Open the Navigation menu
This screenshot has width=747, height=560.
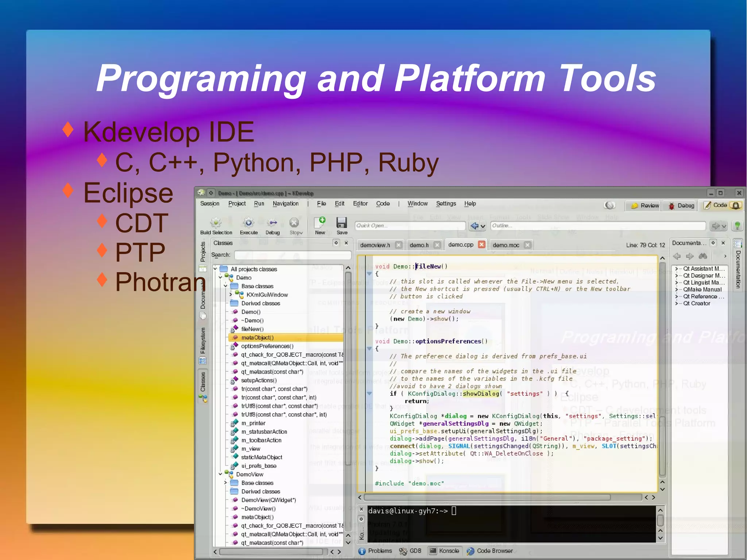coord(286,204)
